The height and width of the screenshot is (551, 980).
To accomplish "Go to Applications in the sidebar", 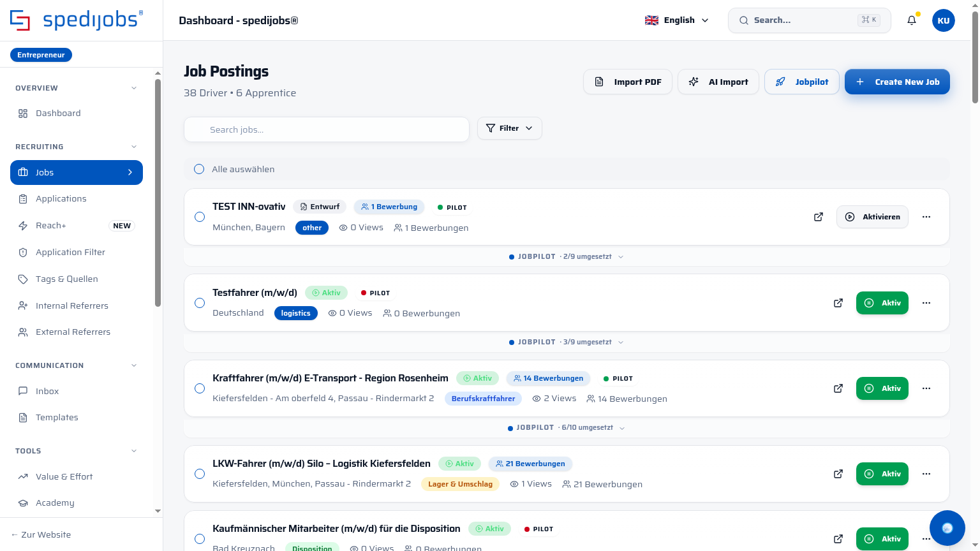I will 77,199.
